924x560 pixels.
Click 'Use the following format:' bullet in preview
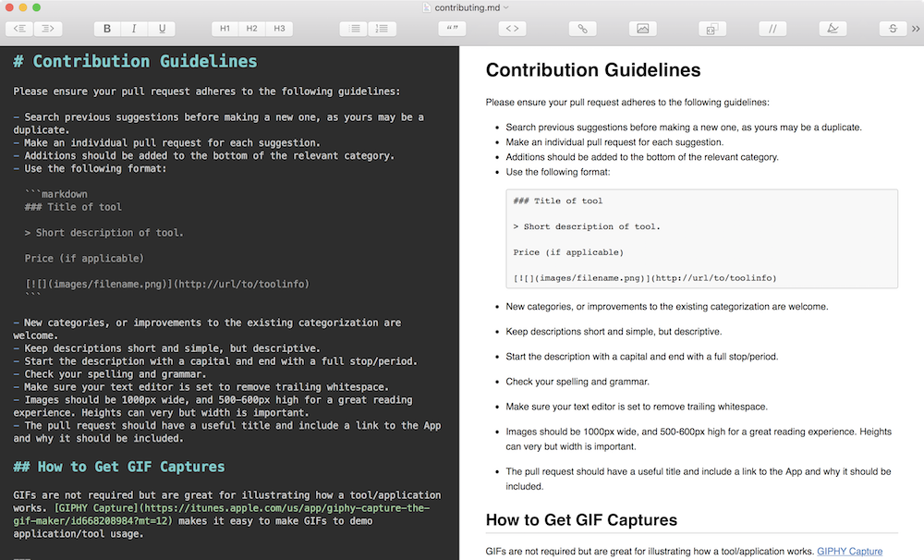pos(557,172)
